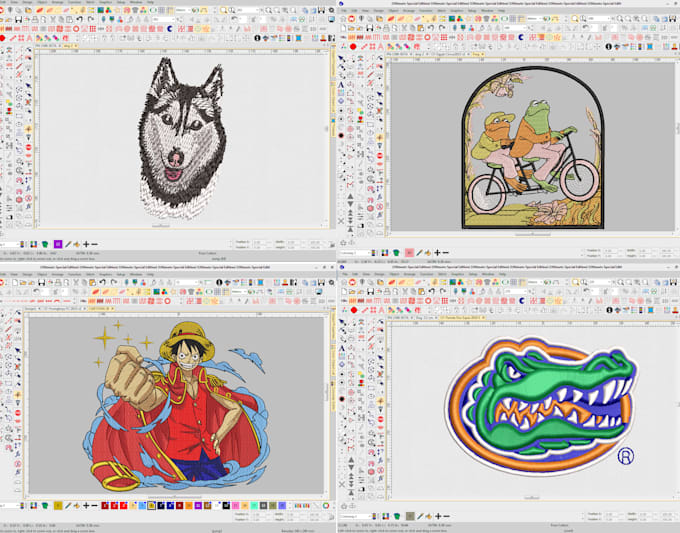Toggle green hoop display icon in frog window
This screenshot has width=680, height=533.
coord(504,19)
